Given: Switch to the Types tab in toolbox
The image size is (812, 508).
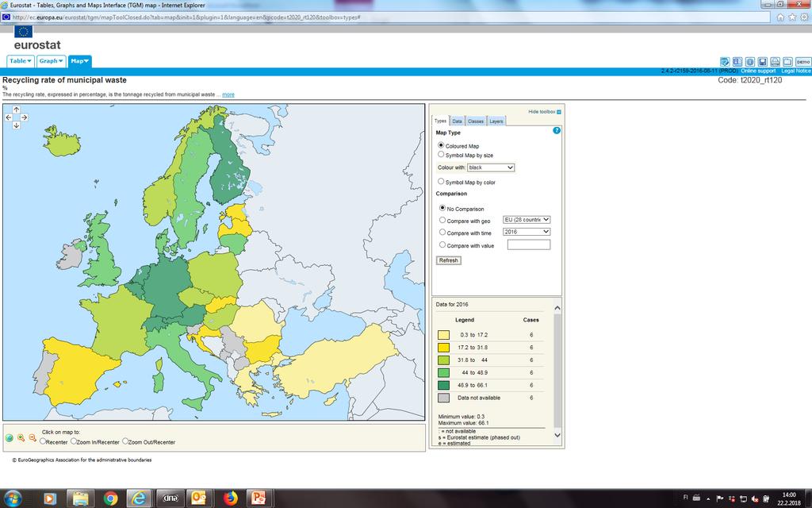Looking at the screenshot, I should pos(440,121).
